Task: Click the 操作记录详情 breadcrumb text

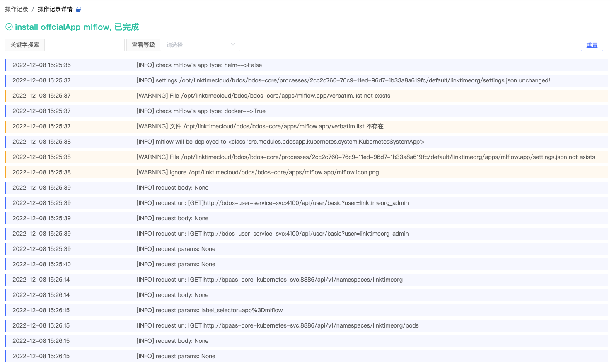Action: coord(55,9)
